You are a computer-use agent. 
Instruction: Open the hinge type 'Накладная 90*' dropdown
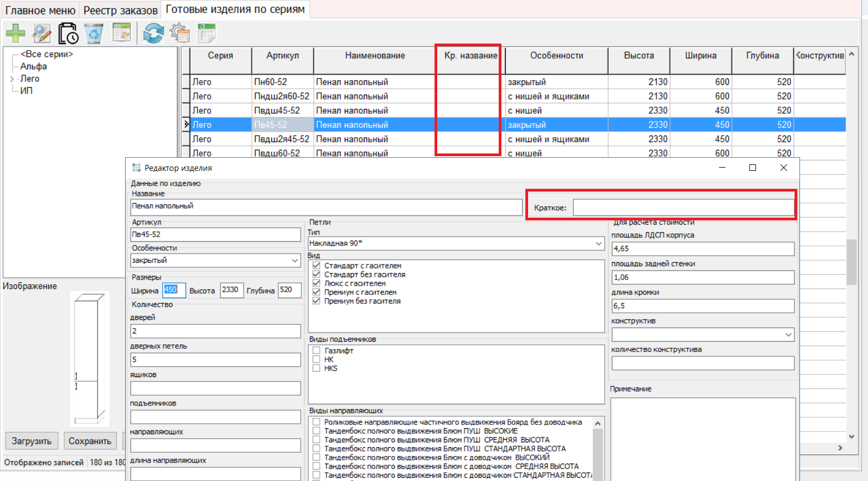pyautogui.click(x=599, y=243)
